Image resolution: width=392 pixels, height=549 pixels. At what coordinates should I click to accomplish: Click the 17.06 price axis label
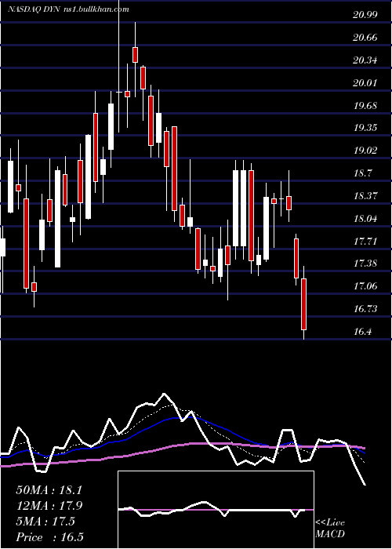[365, 286]
